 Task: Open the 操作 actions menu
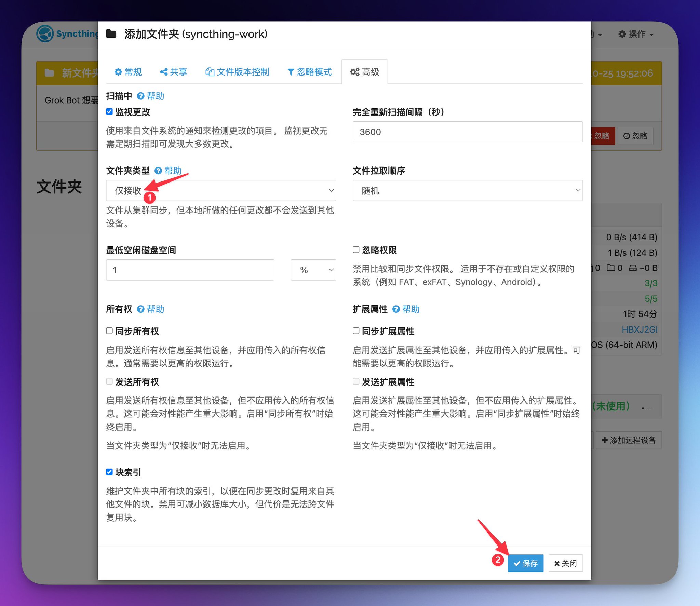tap(636, 34)
